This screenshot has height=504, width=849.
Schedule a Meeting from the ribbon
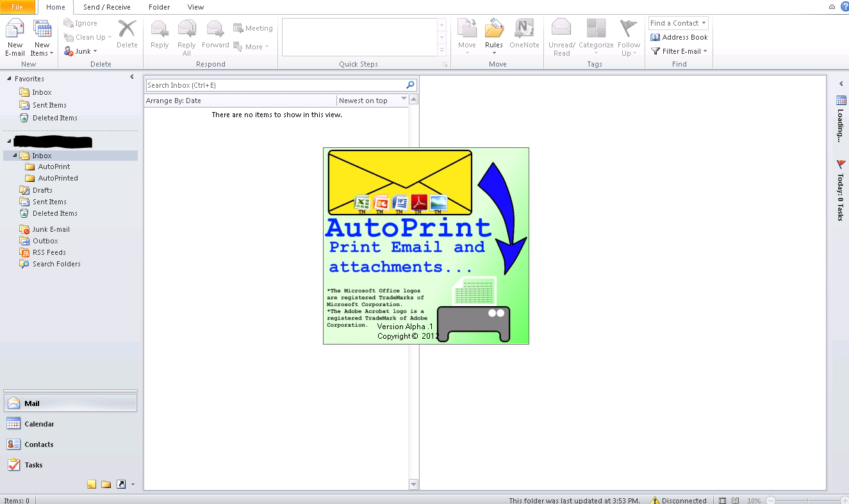(253, 28)
